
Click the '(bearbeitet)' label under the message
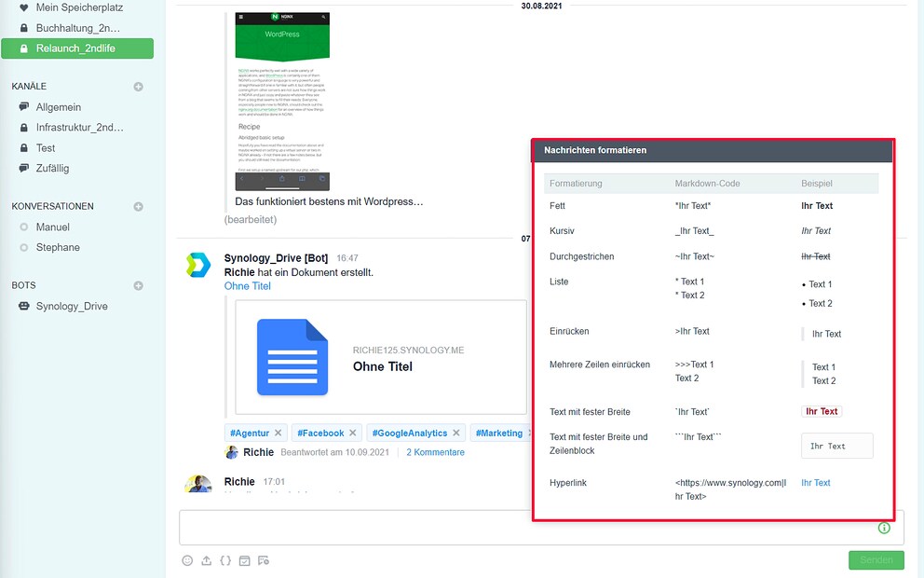point(251,219)
